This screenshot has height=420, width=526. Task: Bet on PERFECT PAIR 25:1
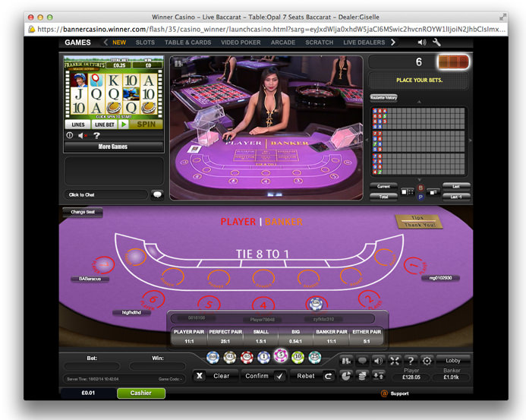pos(225,336)
